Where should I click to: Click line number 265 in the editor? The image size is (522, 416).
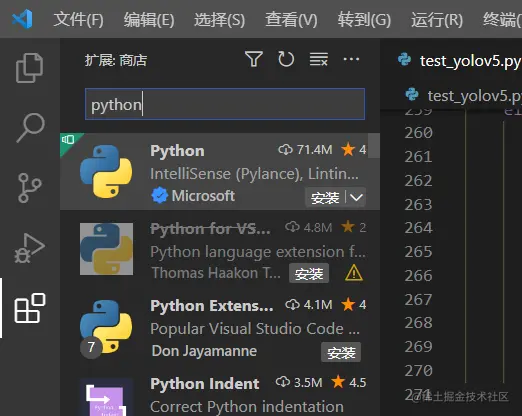(x=418, y=252)
